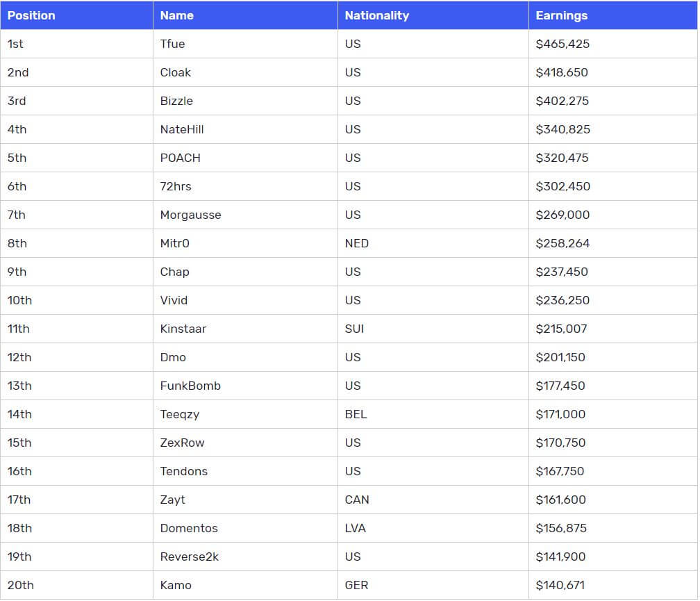Click the Earnings column header

[x=561, y=15]
